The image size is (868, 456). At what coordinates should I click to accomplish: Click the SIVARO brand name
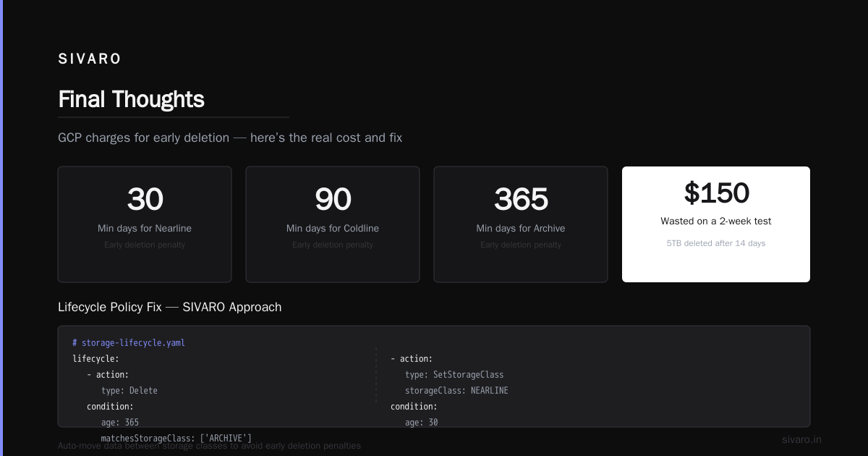(90, 59)
